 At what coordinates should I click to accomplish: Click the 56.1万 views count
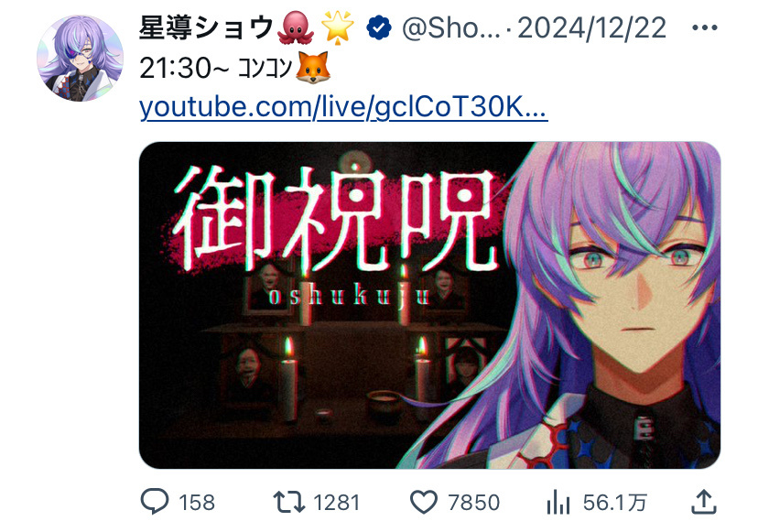[x=614, y=503]
